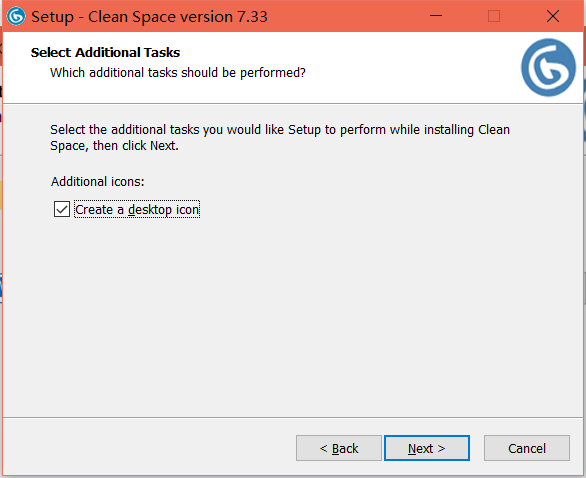
Task: Abort installation using the Cancel button
Action: [x=527, y=448]
